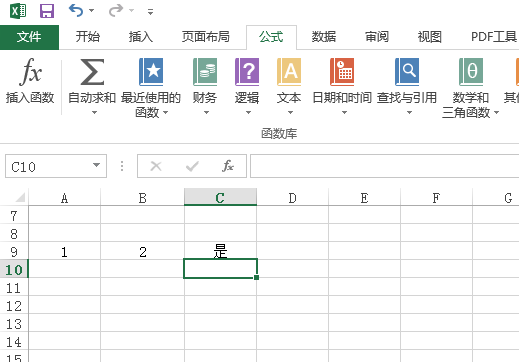
Task: Switch to the 开始 tab
Action: [x=88, y=37]
